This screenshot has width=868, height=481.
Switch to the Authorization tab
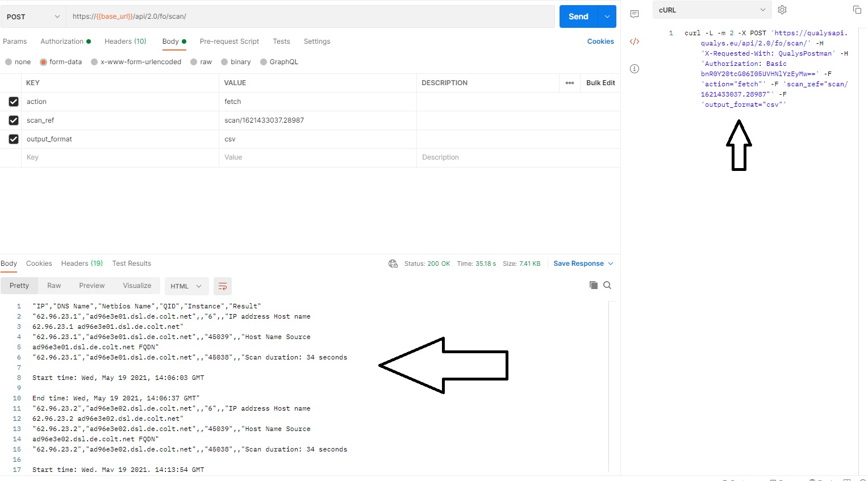pyautogui.click(x=65, y=41)
